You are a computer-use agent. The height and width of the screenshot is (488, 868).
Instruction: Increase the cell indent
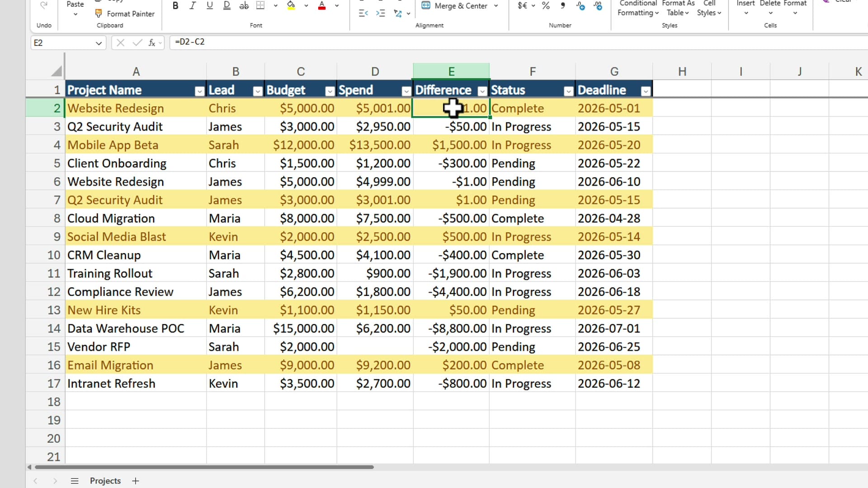click(381, 14)
